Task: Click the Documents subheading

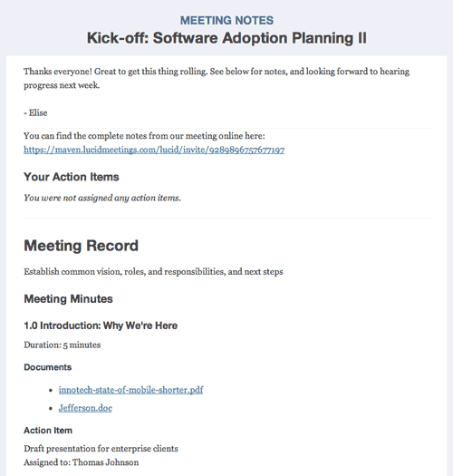Action: (48, 367)
